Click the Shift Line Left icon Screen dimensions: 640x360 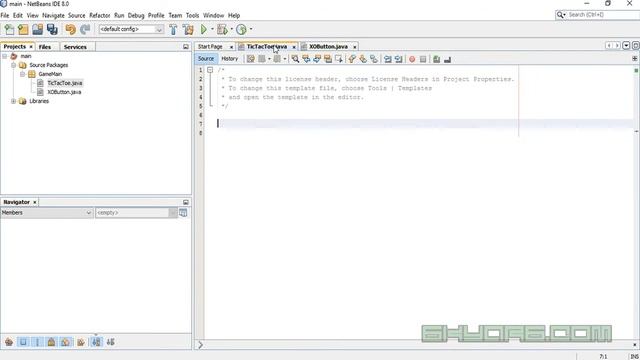click(387, 59)
